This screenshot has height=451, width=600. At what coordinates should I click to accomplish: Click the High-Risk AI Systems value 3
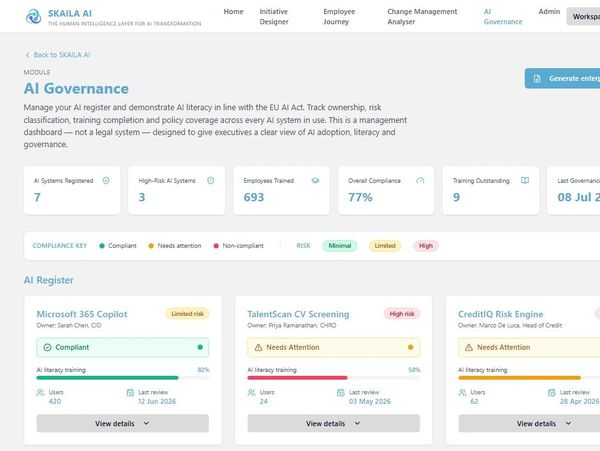pos(142,197)
